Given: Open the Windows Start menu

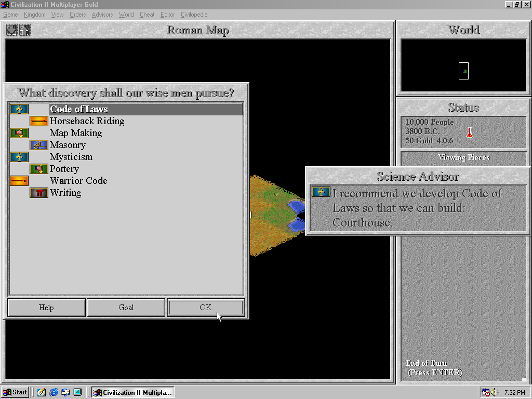Looking at the screenshot, I should (15, 392).
